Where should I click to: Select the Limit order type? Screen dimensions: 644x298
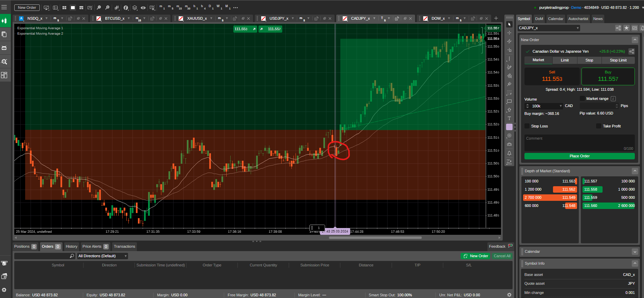click(565, 60)
